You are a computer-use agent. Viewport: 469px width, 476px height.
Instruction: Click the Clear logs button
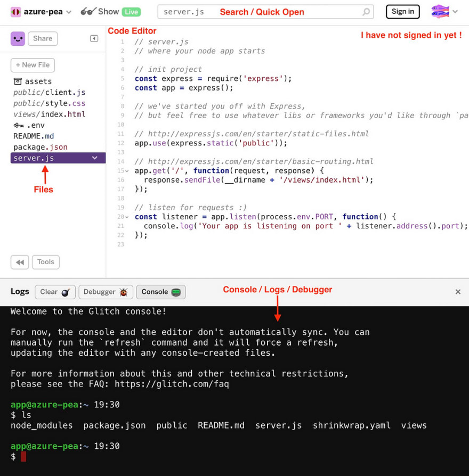[x=55, y=292]
